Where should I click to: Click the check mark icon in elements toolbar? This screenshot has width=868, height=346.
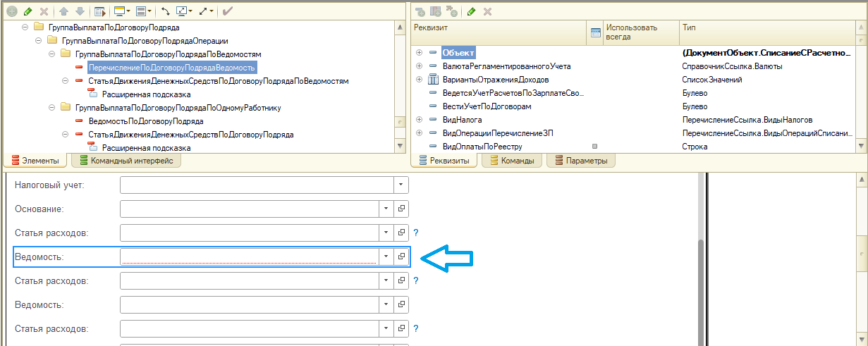(228, 11)
